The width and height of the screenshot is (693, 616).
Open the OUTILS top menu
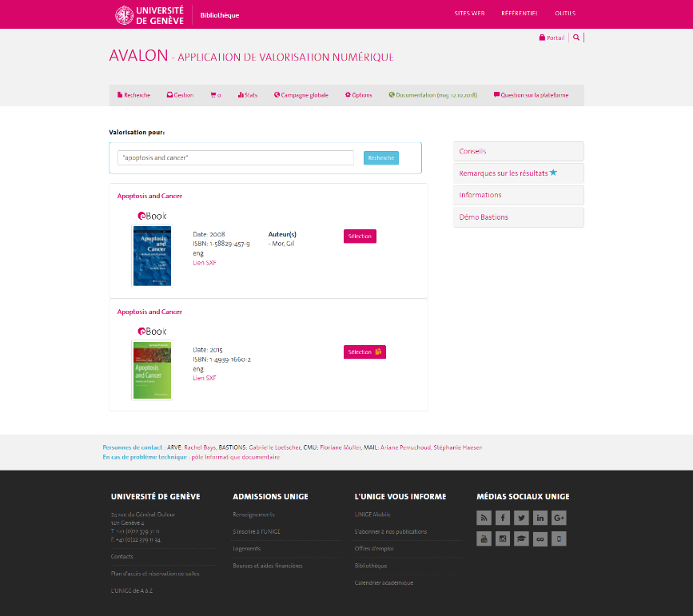point(565,14)
